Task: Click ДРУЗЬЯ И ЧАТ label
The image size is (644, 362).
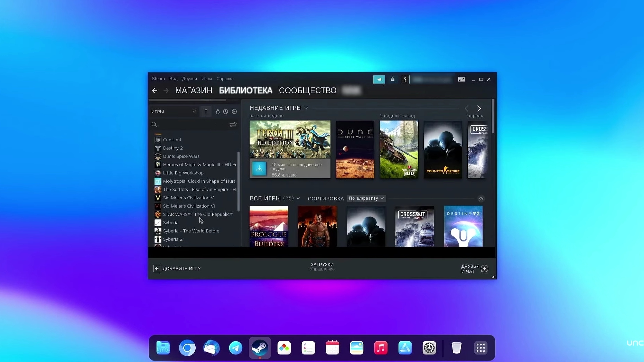Action: tap(470, 269)
